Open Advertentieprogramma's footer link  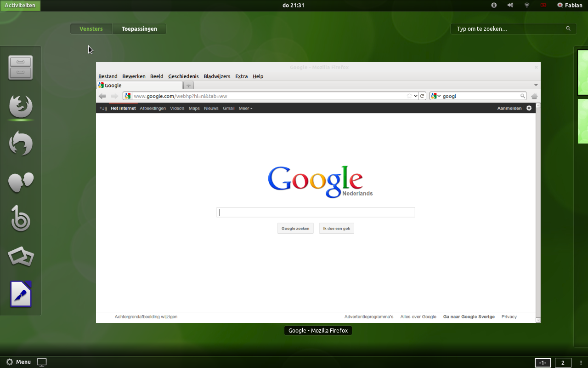369,316
